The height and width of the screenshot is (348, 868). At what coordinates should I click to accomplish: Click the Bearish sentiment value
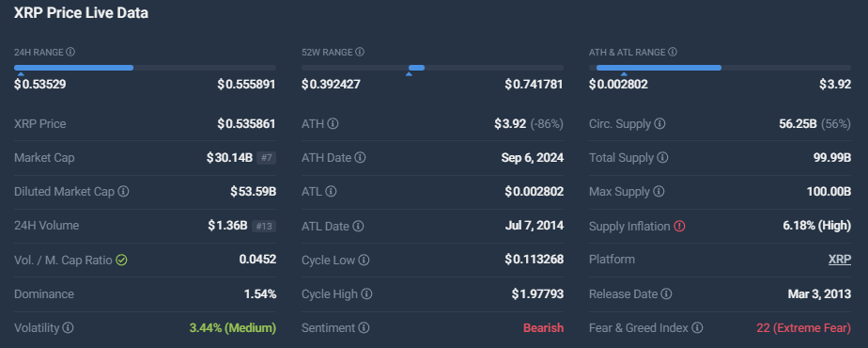click(544, 328)
